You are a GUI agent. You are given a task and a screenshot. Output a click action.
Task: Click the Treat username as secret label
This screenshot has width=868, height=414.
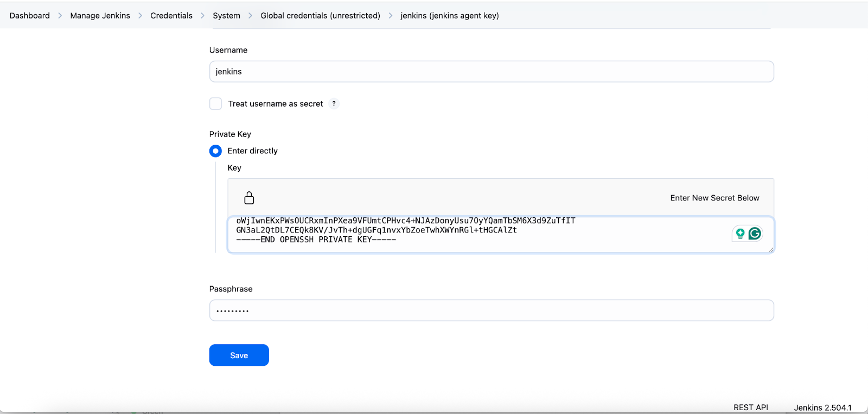coord(276,104)
